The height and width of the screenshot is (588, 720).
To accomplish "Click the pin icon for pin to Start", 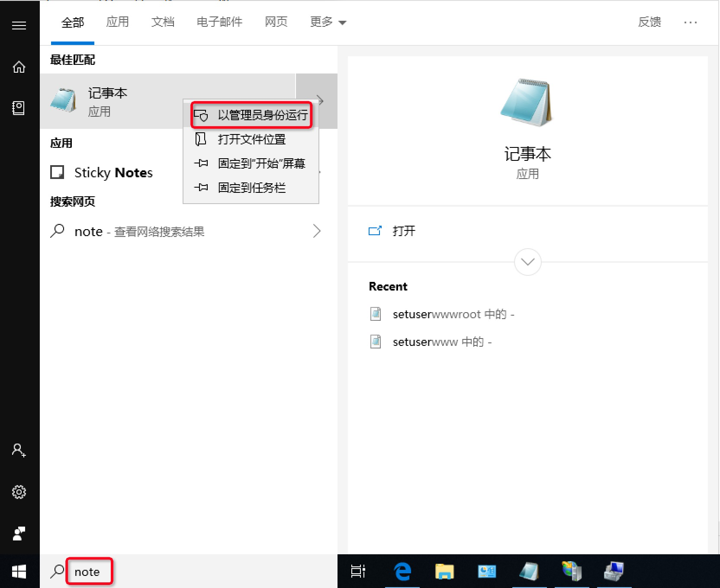I will click(x=201, y=163).
